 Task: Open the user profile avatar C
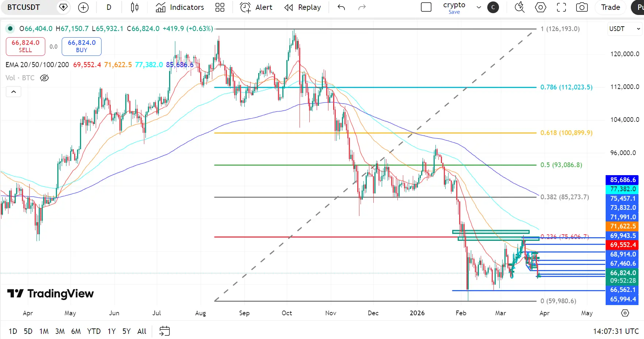tap(493, 7)
